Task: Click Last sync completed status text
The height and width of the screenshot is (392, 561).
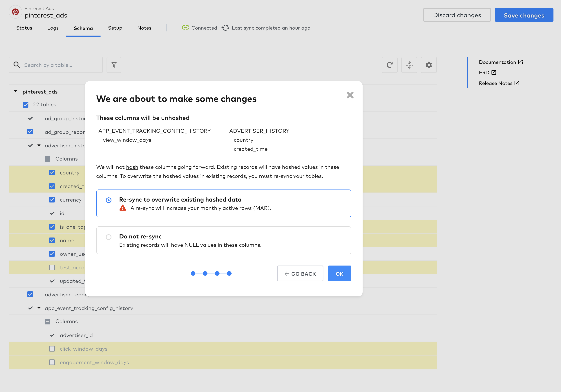Action: 271,28
